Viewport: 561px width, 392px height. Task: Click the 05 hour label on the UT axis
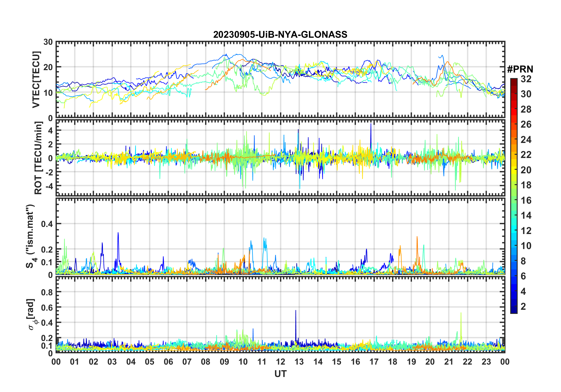point(150,362)
